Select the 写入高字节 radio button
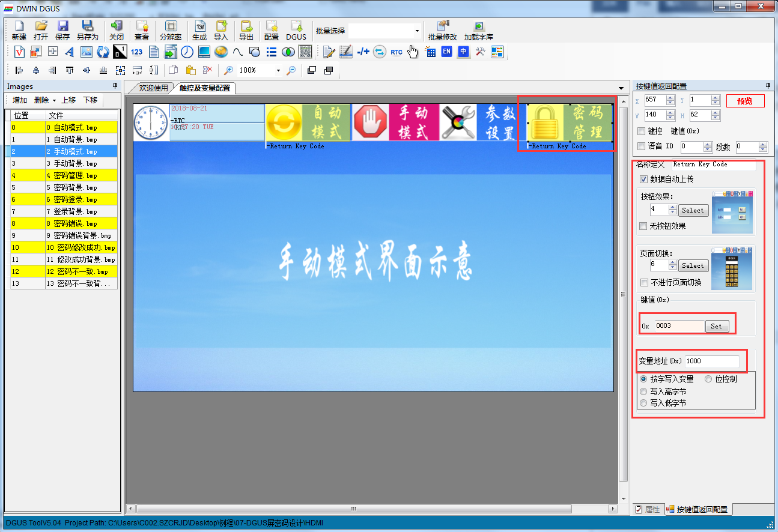The width and height of the screenshot is (778, 532). 644,391
